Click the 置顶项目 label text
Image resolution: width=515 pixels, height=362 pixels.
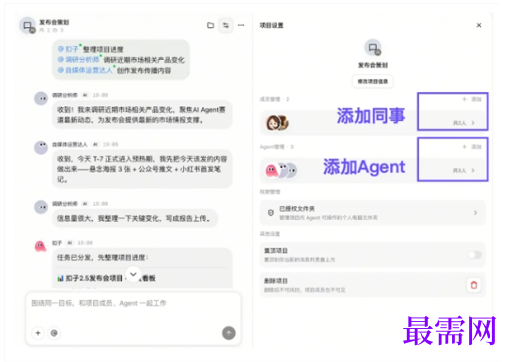click(x=276, y=251)
